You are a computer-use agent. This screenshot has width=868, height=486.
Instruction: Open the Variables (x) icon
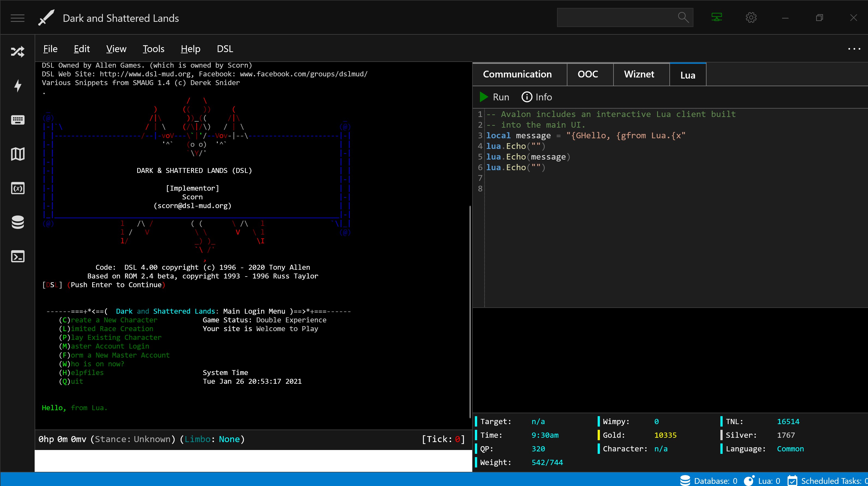17,188
